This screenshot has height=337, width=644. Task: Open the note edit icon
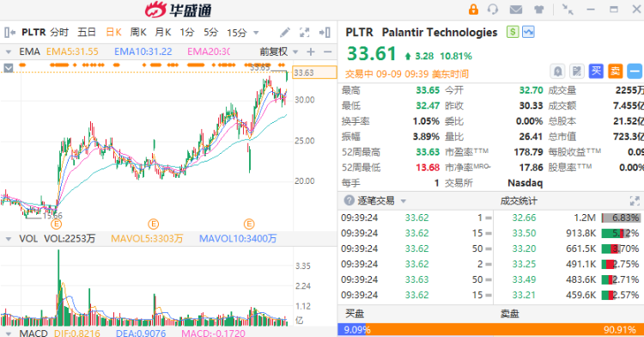tap(577, 71)
